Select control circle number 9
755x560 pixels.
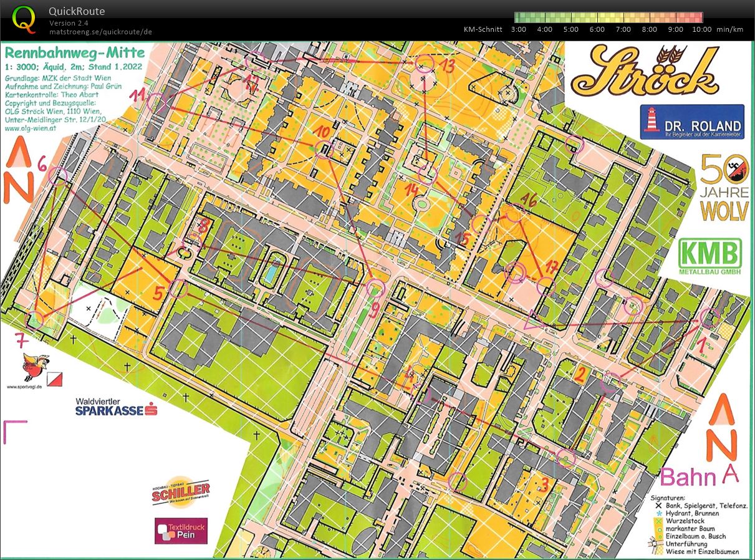coord(375,287)
